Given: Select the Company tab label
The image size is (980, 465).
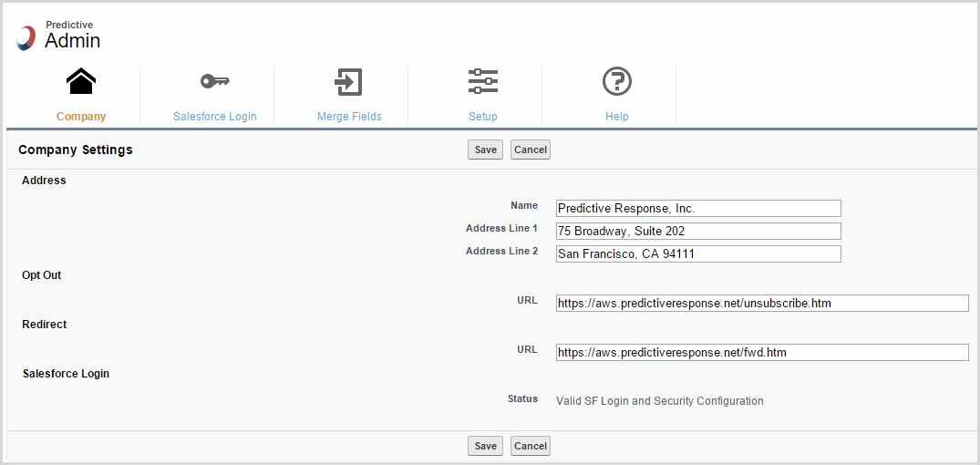Looking at the screenshot, I should 81,117.
